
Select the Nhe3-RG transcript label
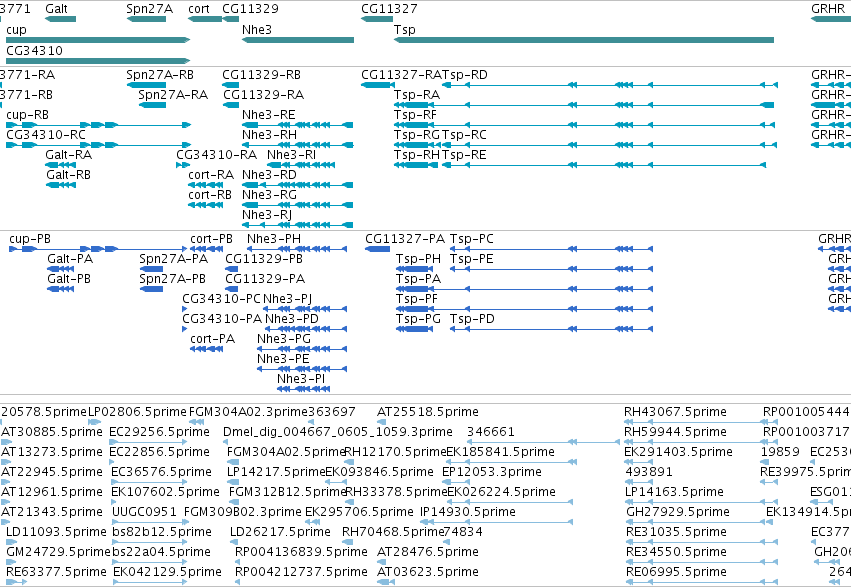pyautogui.click(x=269, y=195)
